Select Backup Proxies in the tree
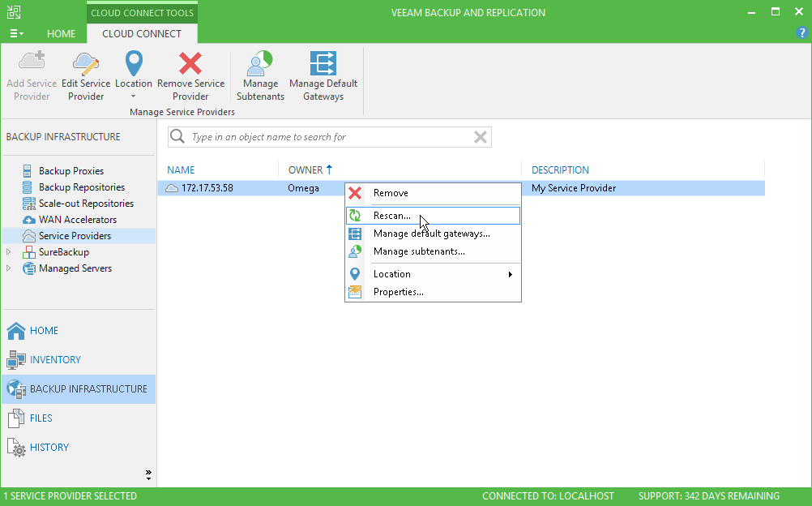 [71, 170]
